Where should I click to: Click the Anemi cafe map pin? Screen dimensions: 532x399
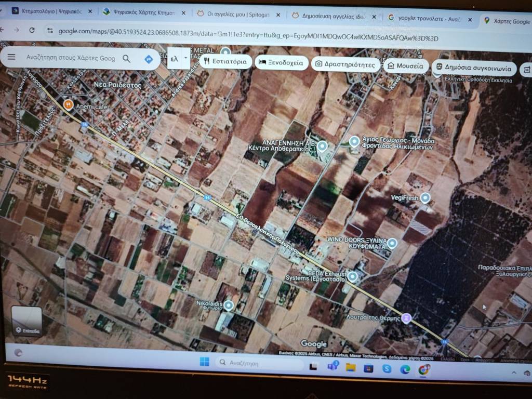pyautogui.click(x=68, y=104)
